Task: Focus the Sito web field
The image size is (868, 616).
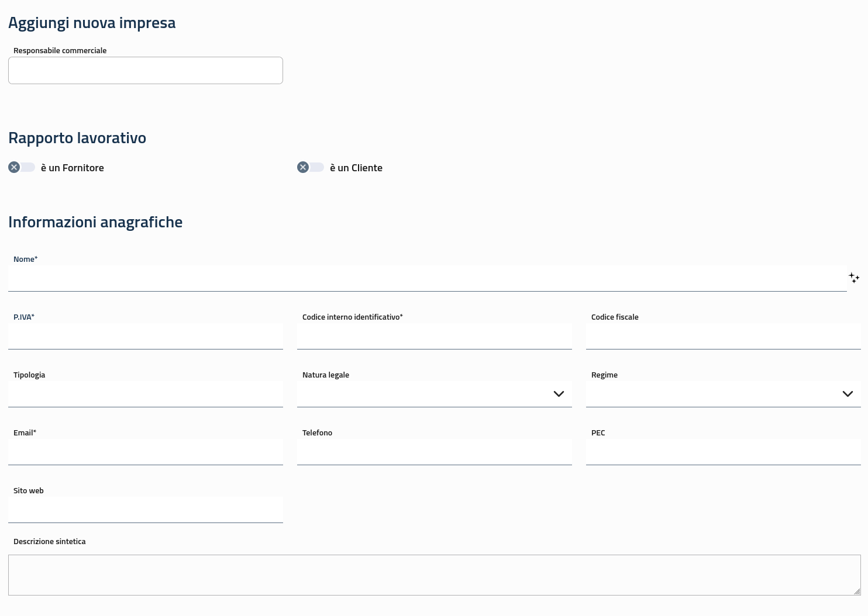Action: (x=146, y=510)
